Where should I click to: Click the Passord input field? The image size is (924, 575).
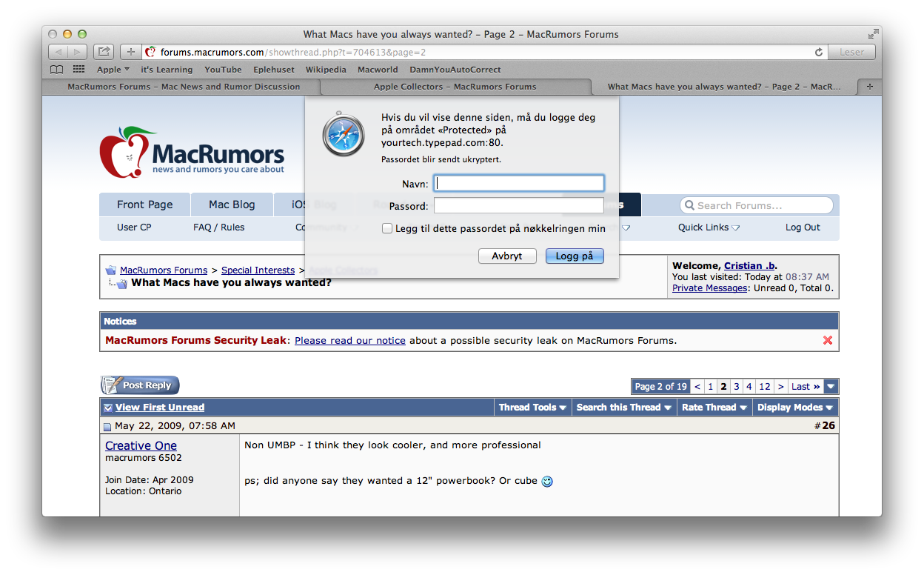519,205
